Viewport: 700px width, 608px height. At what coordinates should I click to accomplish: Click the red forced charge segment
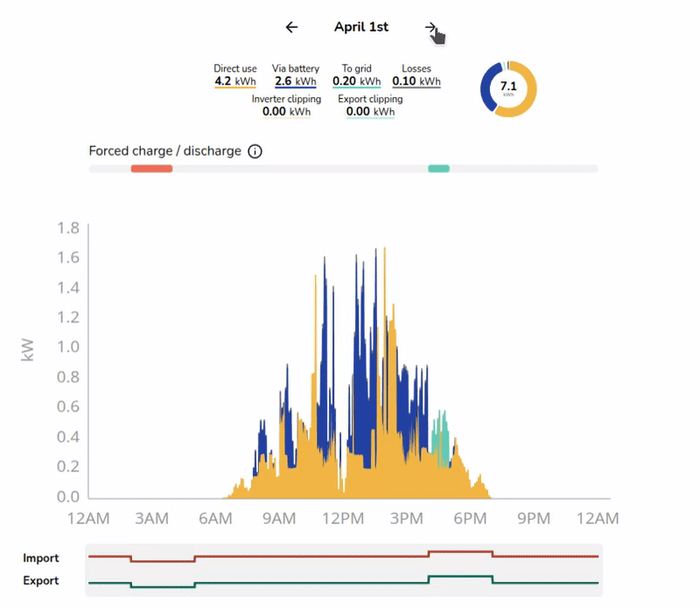click(x=151, y=168)
